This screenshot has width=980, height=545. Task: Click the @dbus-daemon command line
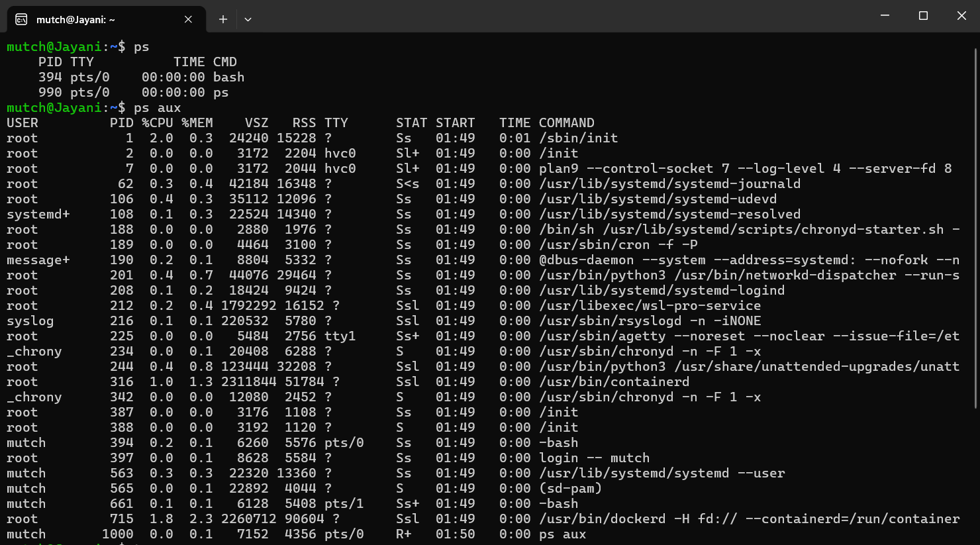[x=750, y=260]
